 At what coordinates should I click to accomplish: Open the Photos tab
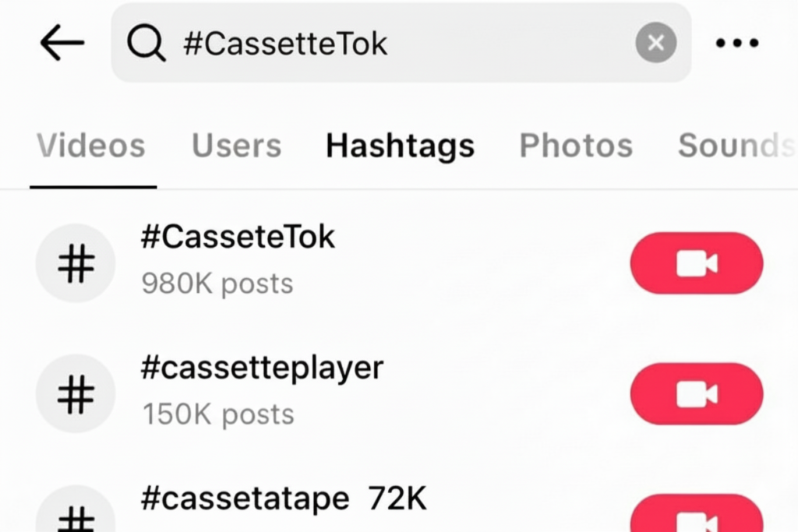coord(576,146)
